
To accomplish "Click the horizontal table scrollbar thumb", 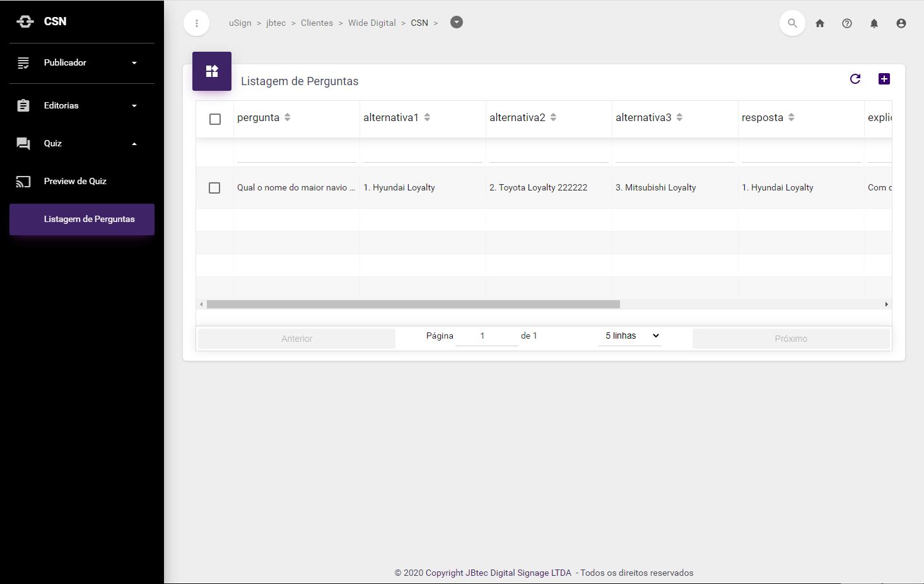I will [413, 304].
